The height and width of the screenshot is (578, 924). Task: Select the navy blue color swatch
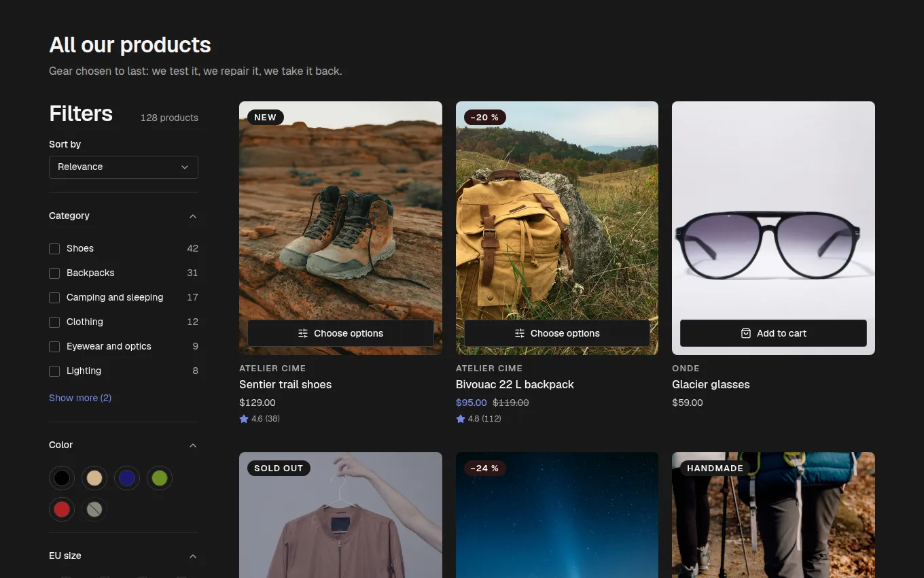pos(127,478)
